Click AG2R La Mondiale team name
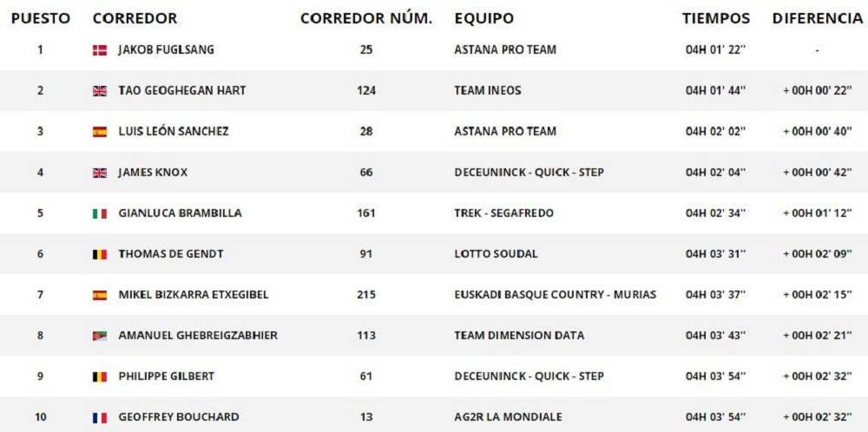Image resolution: width=868 pixels, height=432 pixels. point(508,417)
